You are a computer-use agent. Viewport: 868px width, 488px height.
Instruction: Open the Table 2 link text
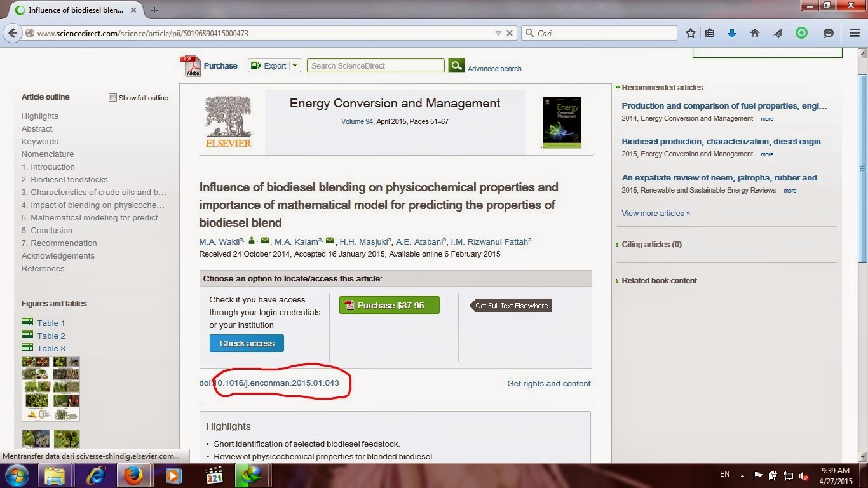51,335
